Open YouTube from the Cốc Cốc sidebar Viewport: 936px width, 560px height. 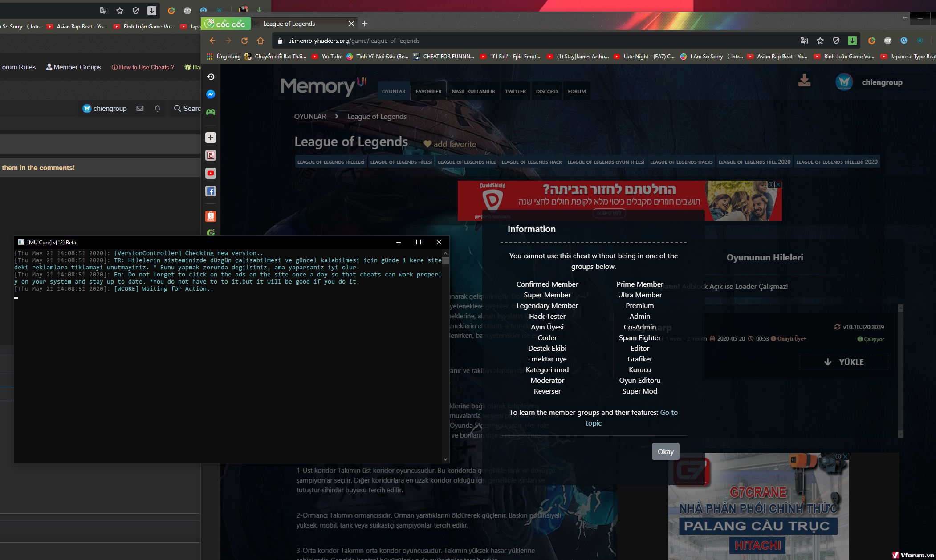point(211,173)
